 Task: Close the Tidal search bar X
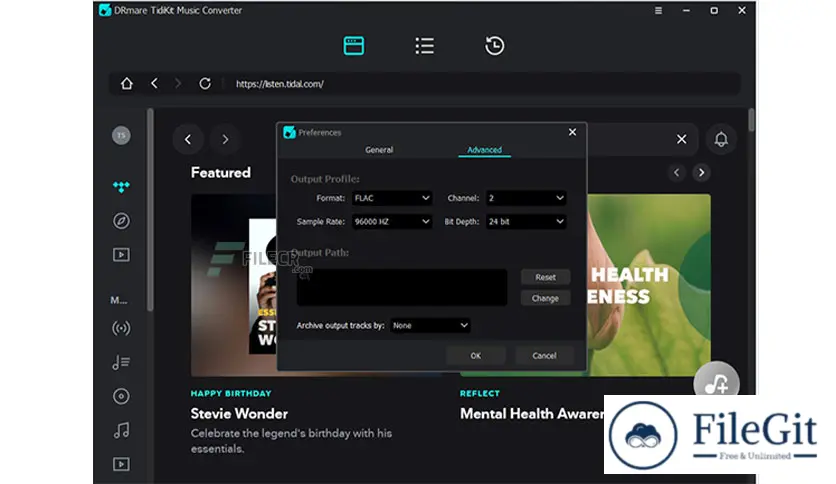coord(681,139)
